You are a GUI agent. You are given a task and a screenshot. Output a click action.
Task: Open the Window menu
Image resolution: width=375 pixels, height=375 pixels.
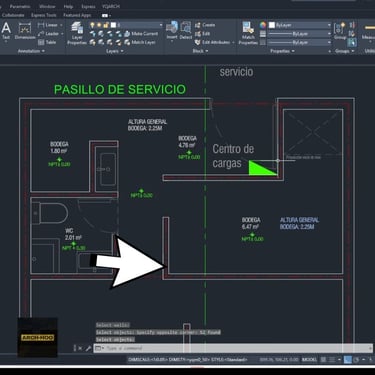click(47, 6)
